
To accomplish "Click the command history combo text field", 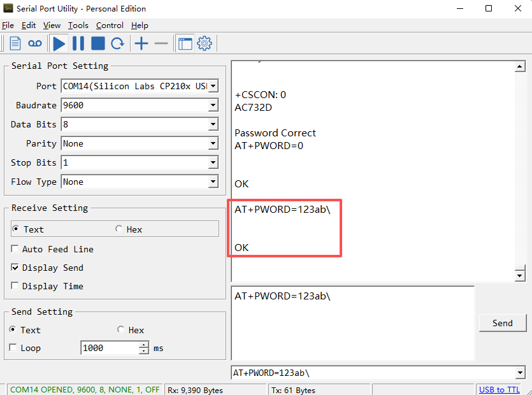I will point(373,373).
